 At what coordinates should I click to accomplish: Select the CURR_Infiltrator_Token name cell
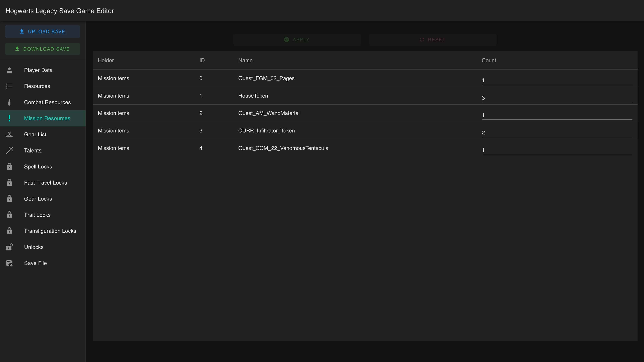(266, 131)
